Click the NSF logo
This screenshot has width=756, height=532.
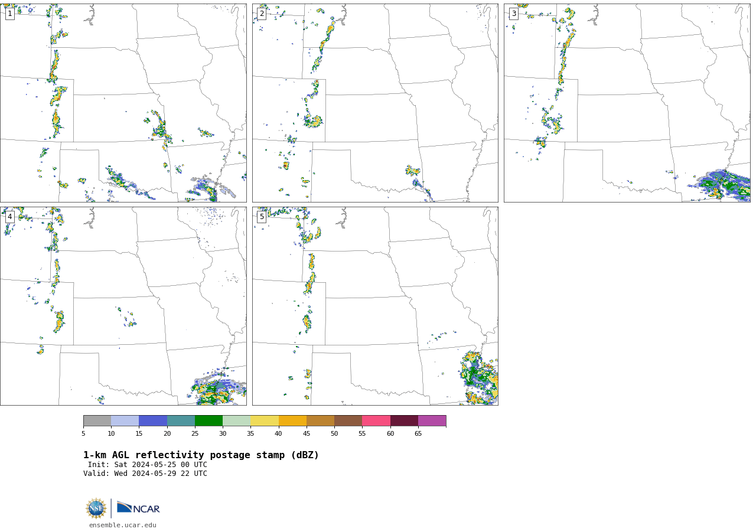(x=96, y=508)
